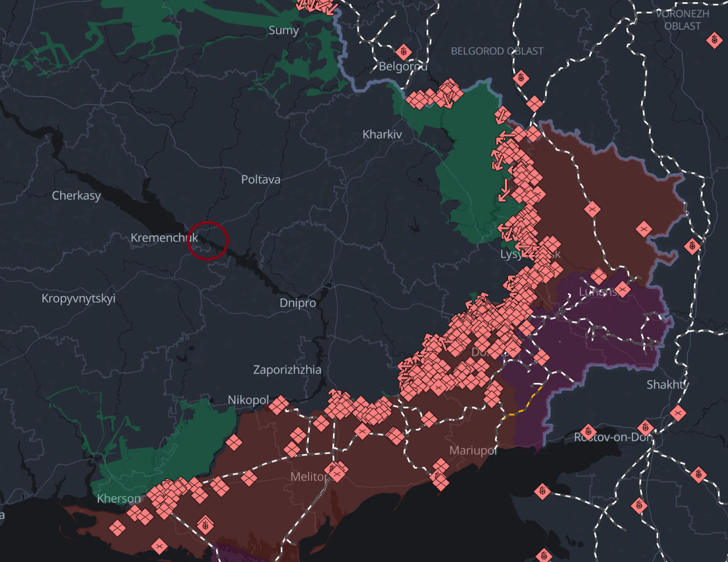Click airfield marker on coast south of Mariupol
The height and width of the screenshot is (562, 728).
[542, 491]
